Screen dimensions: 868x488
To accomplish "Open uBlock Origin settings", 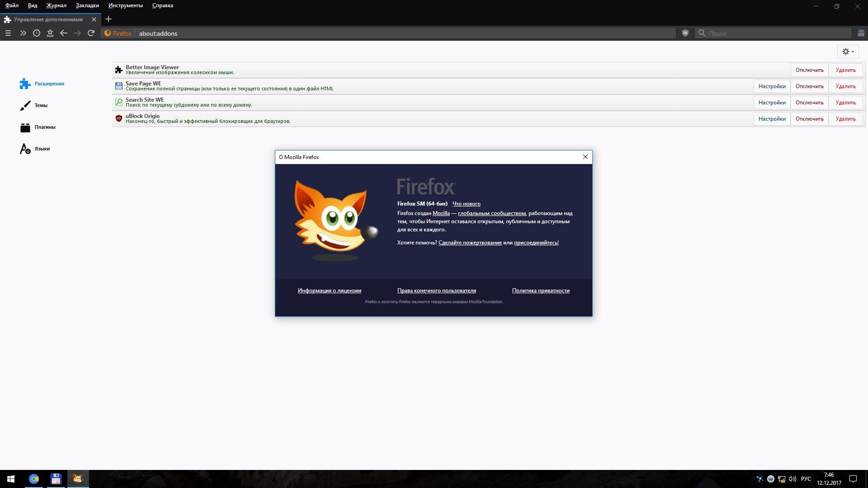I will 772,119.
